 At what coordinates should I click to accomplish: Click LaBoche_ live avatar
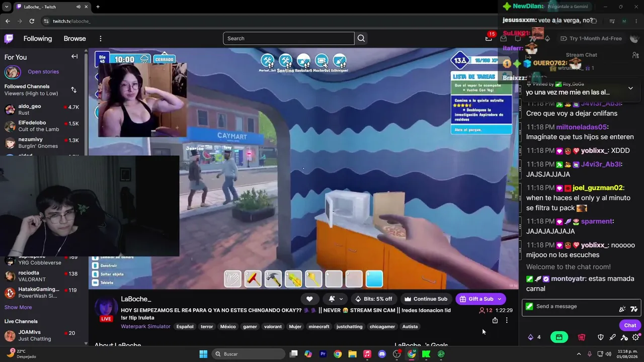[x=106, y=308]
